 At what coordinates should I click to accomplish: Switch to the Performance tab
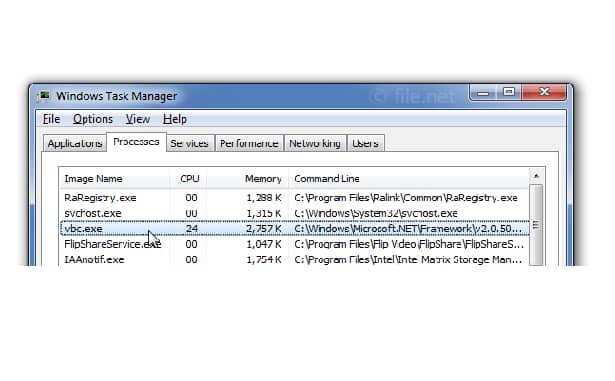pos(249,144)
